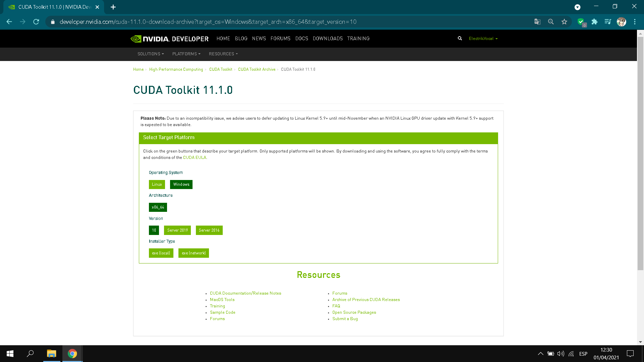The height and width of the screenshot is (362, 644).
Task: Click the Google Translate page icon
Action: click(537, 22)
